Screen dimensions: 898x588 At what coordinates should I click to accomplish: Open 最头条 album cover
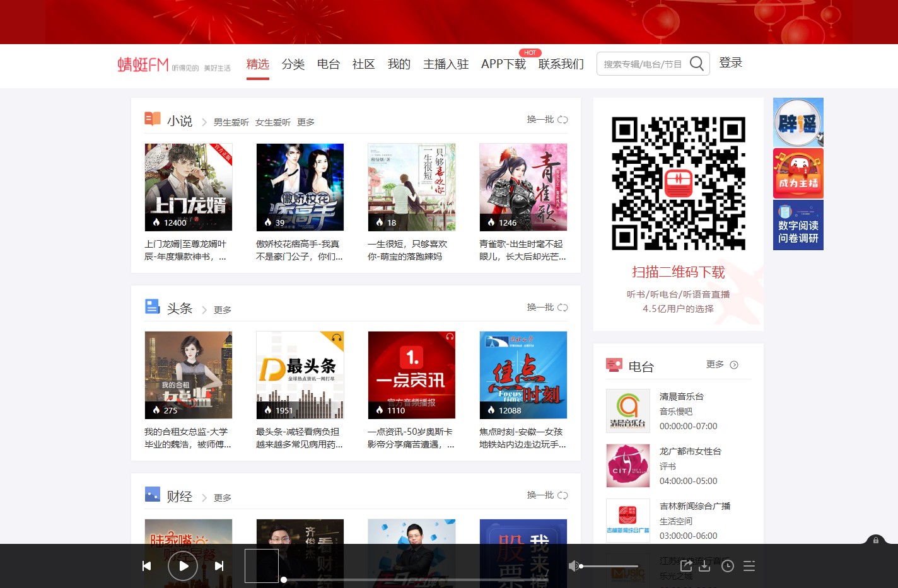[300, 375]
